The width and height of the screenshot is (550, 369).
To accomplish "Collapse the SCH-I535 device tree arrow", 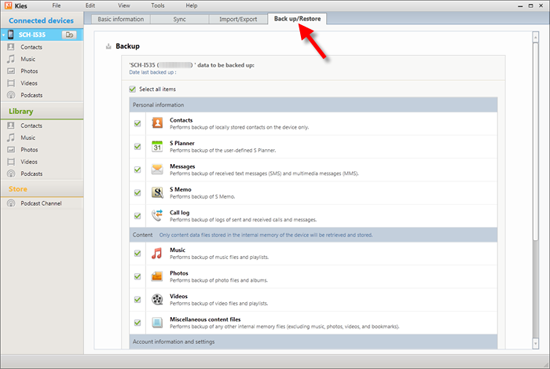I will click(x=3, y=35).
